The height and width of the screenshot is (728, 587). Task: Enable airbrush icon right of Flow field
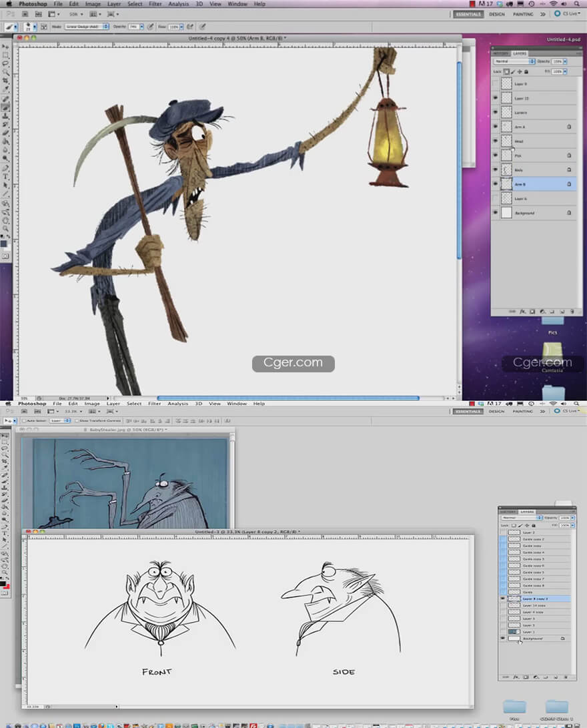tap(190, 27)
